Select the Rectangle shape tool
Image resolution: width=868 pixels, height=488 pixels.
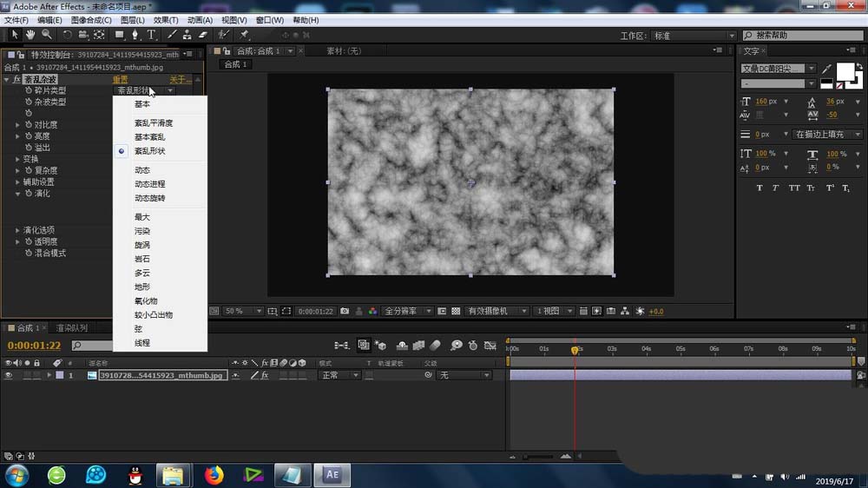point(120,35)
